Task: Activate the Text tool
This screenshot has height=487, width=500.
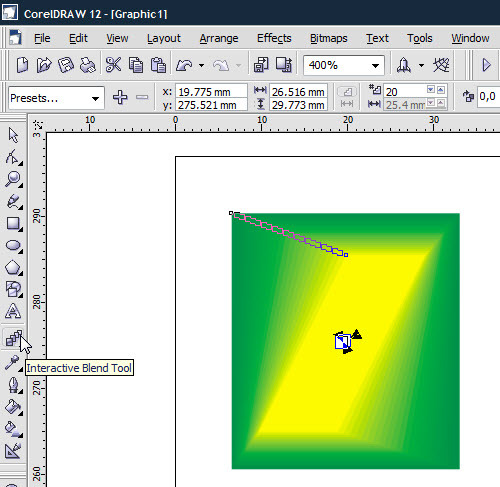Action: coord(13,311)
